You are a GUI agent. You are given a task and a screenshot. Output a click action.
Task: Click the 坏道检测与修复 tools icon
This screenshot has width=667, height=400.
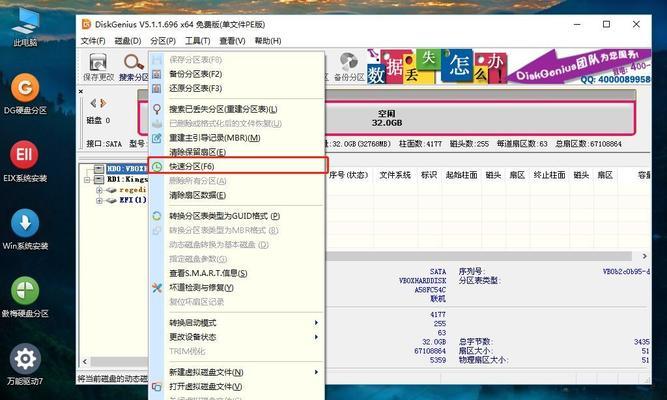(x=157, y=288)
